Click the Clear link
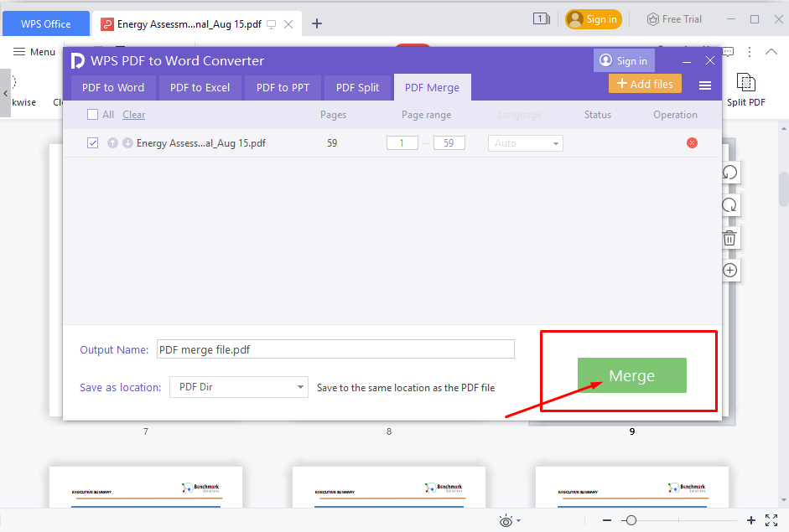The image size is (789, 532). [x=133, y=115]
